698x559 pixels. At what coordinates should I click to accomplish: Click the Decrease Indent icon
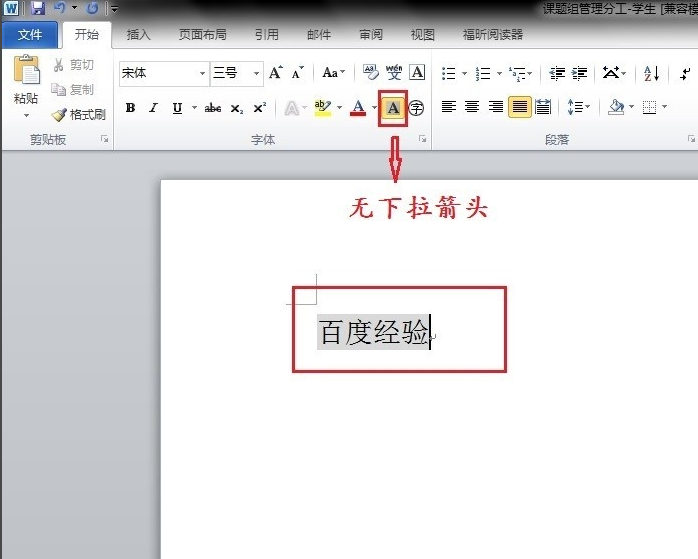pyautogui.click(x=557, y=73)
